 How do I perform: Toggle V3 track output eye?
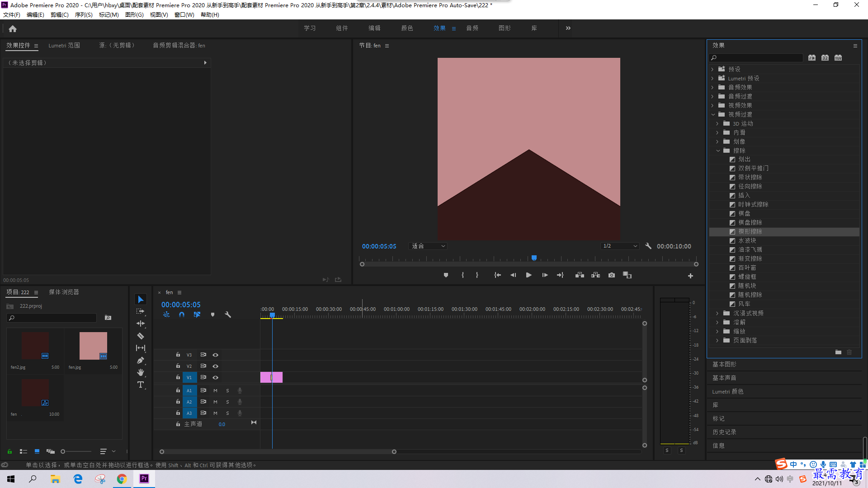tap(216, 355)
